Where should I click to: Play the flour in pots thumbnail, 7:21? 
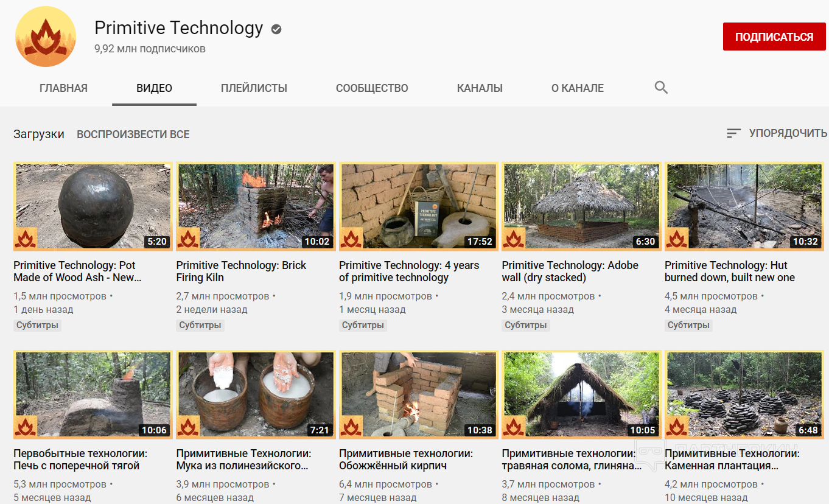[256, 395]
